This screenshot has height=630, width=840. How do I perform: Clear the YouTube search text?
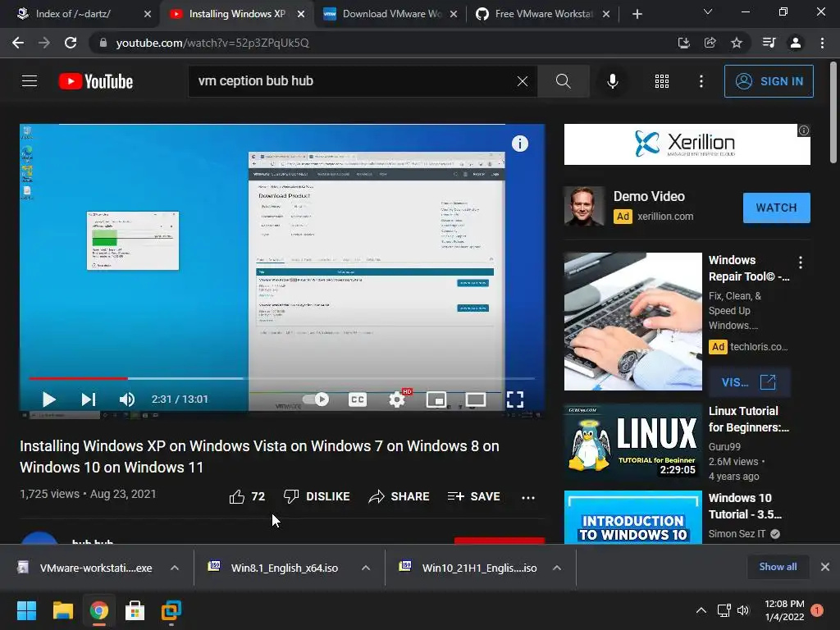click(523, 81)
